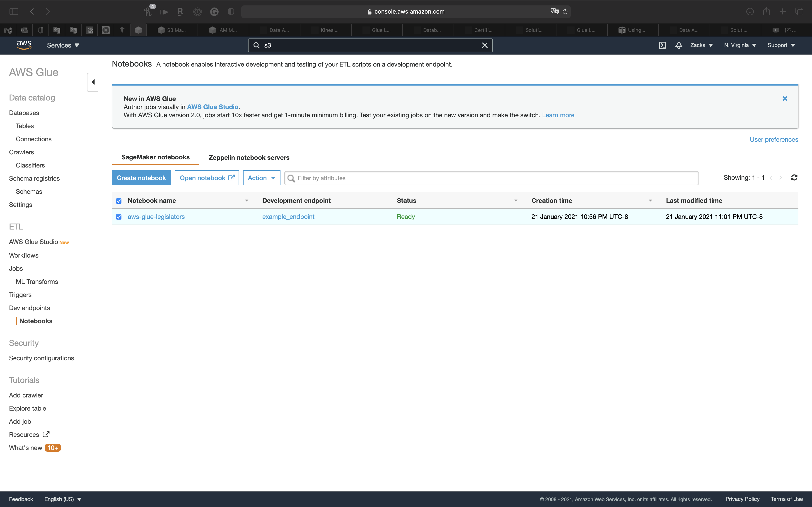Open the English (US) language selector
Image resolution: width=812 pixels, height=507 pixels.
click(x=63, y=499)
